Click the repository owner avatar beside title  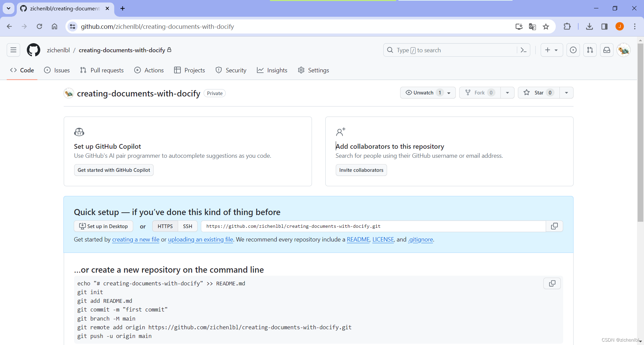tap(69, 93)
